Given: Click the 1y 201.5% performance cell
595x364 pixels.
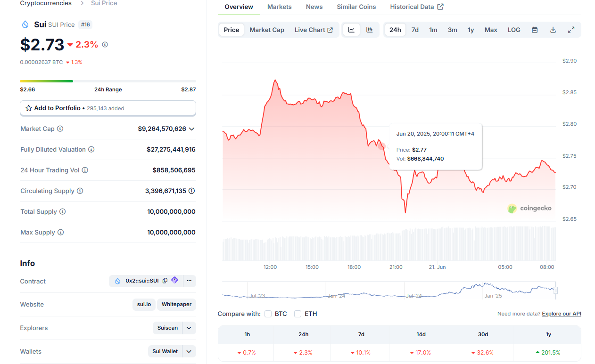Looking at the screenshot, I should pyautogui.click(x=548, y=352).
